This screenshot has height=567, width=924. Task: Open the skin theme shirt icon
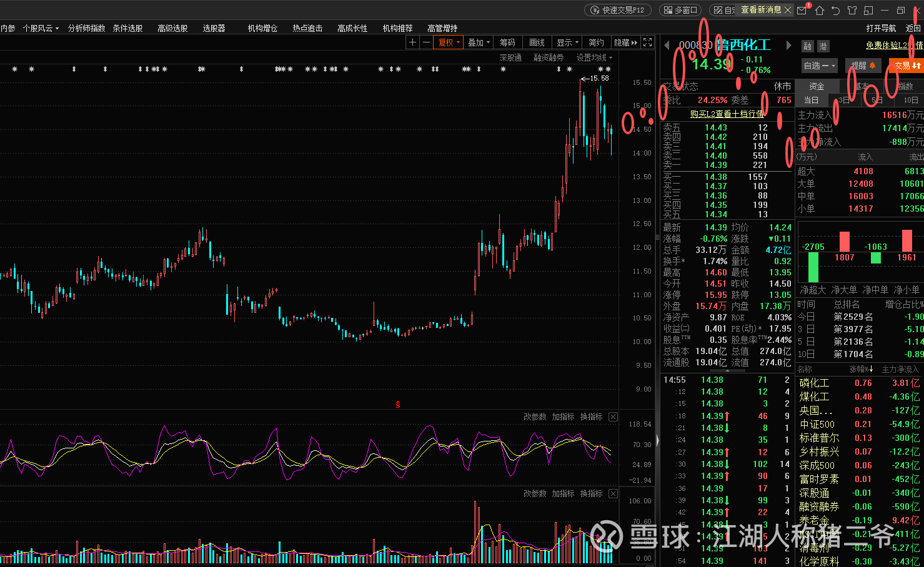pyautogui.click(x=852, y=10)
